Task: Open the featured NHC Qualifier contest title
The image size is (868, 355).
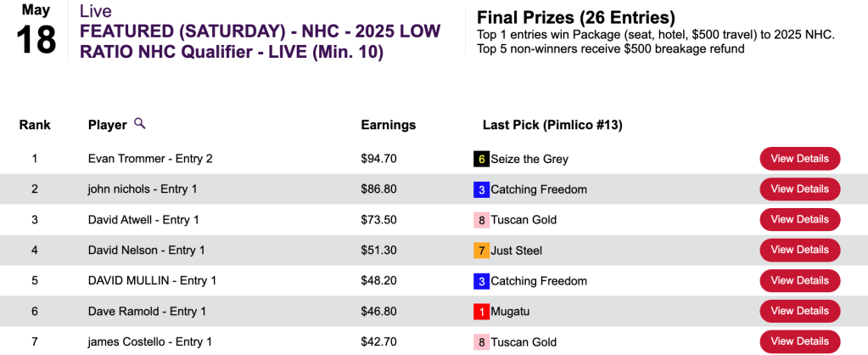Action: (260, 42)
